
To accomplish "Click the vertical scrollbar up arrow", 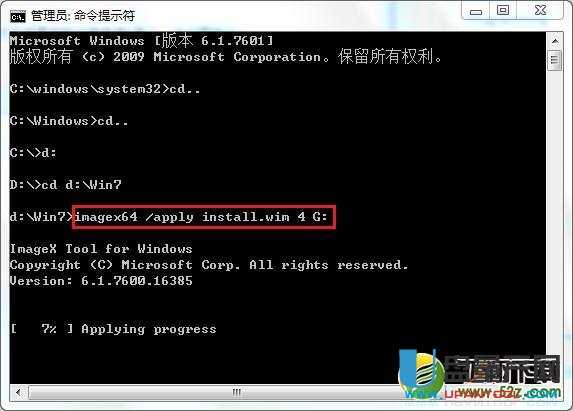I will [x=555, y=41].
